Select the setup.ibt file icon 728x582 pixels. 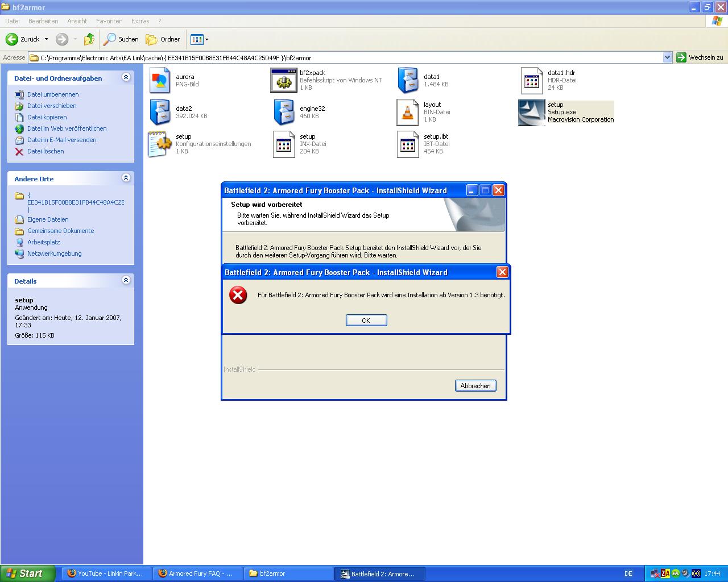[408, 144]
